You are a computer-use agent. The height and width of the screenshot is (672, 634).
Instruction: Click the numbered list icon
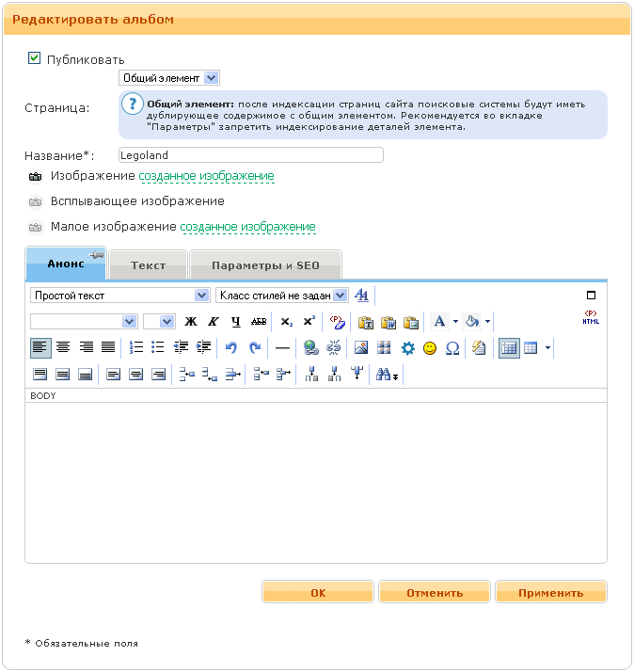[136, 348]
